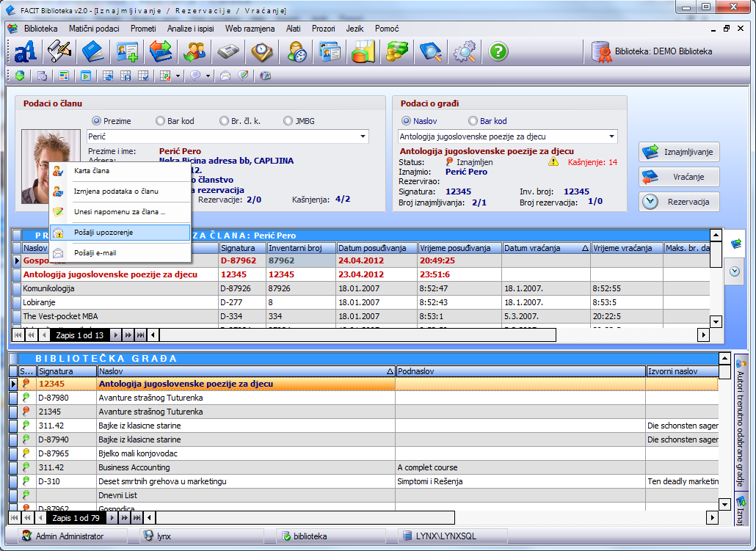
Task: Open the Matični podaci menu
Action: tap(94, 29)
